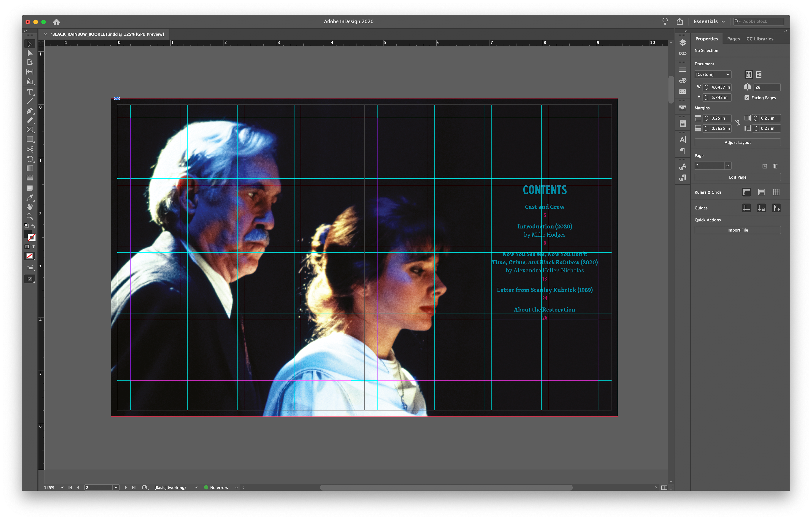This screenshot has width=812, height=520.
Task: Select the Pencil tool
Action: [30, 120]
